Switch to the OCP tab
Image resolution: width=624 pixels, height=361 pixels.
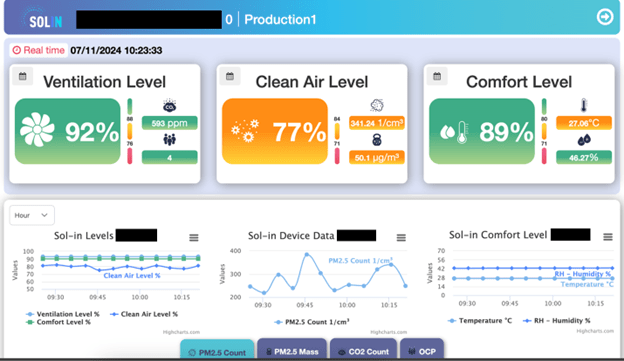422,349
